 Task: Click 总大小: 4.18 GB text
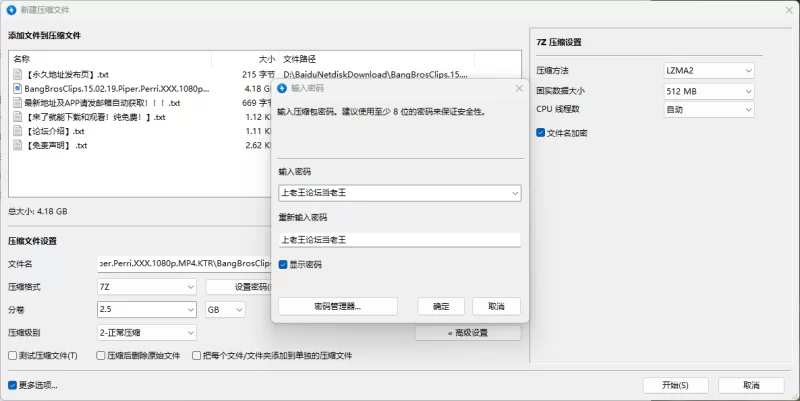(38, 211)
